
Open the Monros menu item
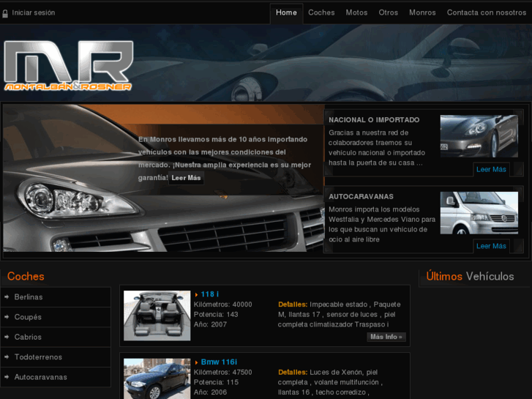pyautogui.click(x=422, y=13)
